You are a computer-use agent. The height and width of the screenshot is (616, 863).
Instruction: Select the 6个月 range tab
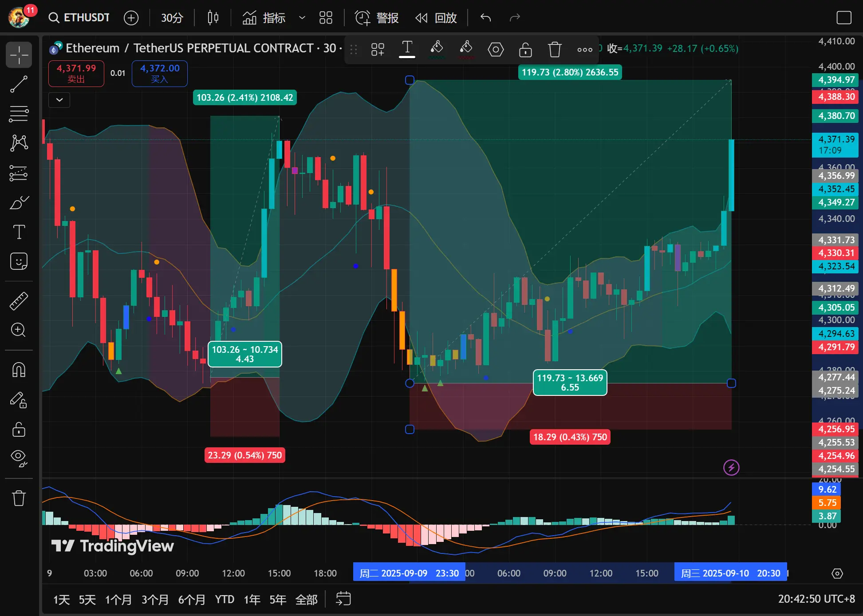tap(192, 600)
